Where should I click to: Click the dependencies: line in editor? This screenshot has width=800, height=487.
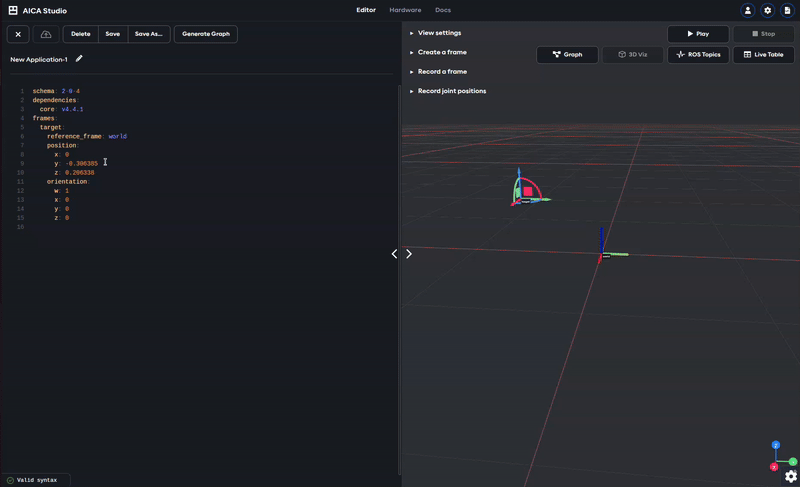tap(56, 100)
